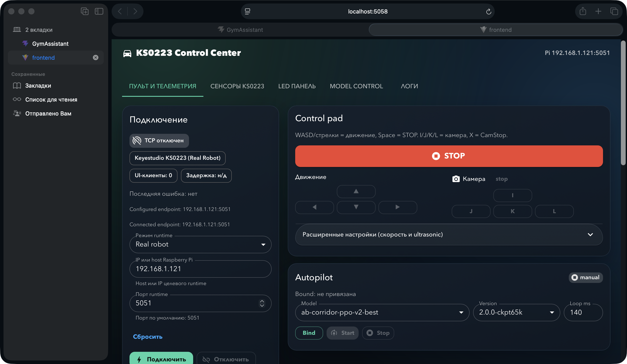Hit the big red STOP button
The image size is (627, 364).
(x=449, y=156)
